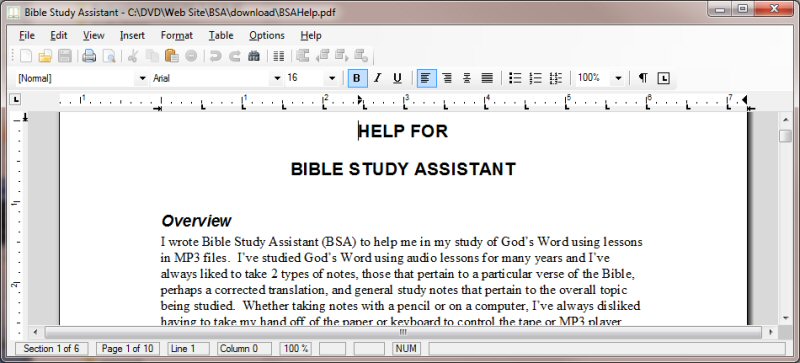Click 'Section 1 of 6' in status bar
800x363 pixels.
pos(52,349)
